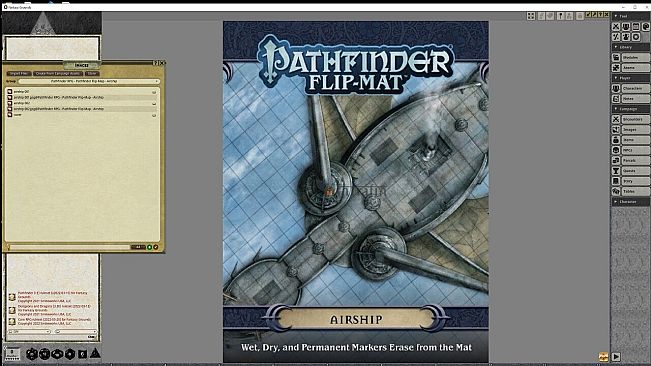
Task: Click the brown edit list button in Images window
Action: pos(156,247)
